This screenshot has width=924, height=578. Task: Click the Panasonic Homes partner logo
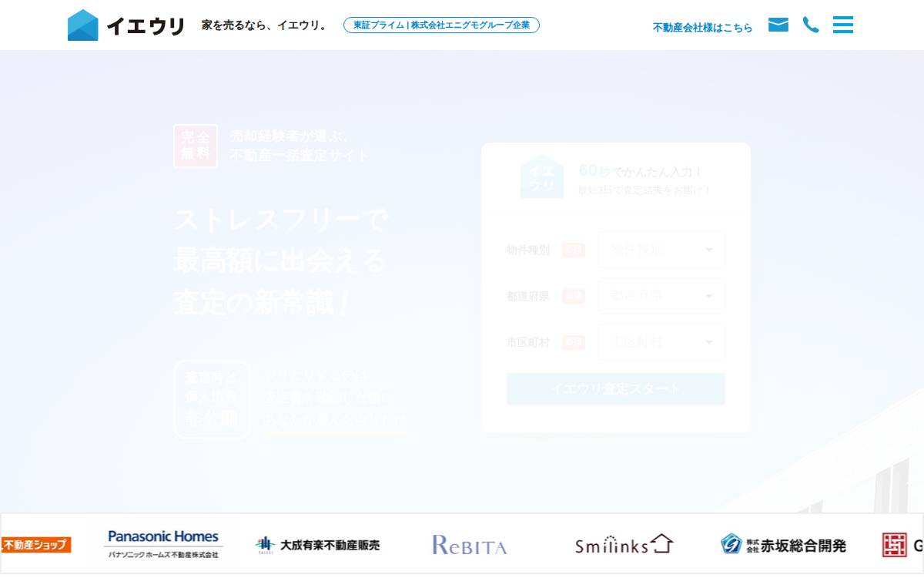point(163,544)
